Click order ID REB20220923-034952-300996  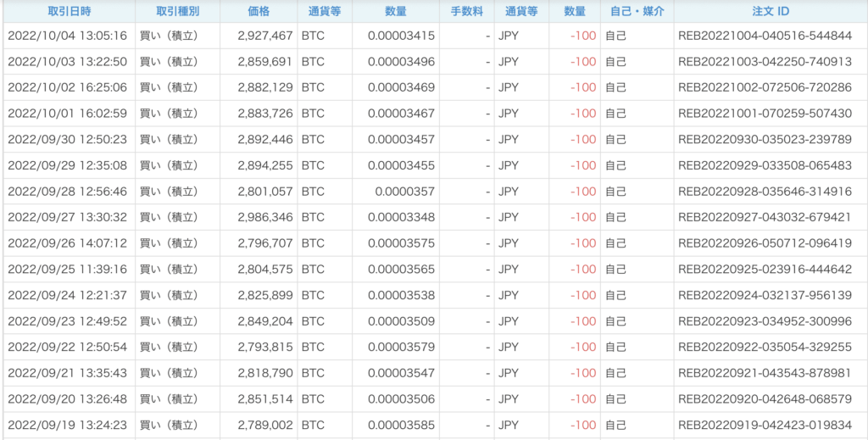pos(765,321)
